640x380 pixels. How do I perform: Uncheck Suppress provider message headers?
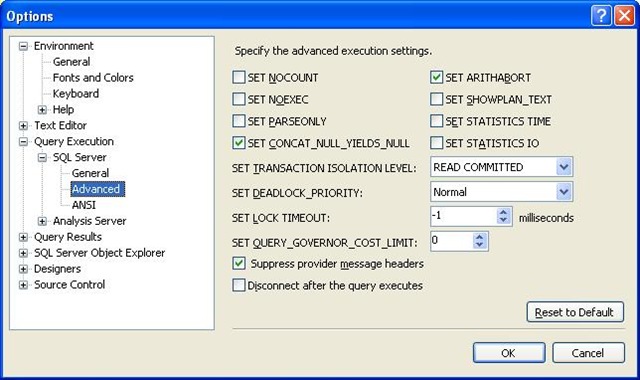click(x=239, y=263)
